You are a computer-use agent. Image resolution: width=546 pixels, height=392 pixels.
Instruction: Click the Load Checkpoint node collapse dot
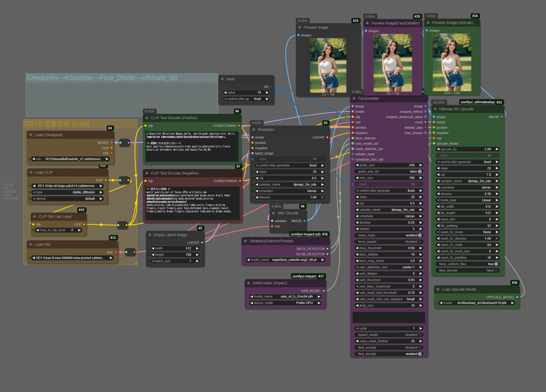(x=31, y=135)
